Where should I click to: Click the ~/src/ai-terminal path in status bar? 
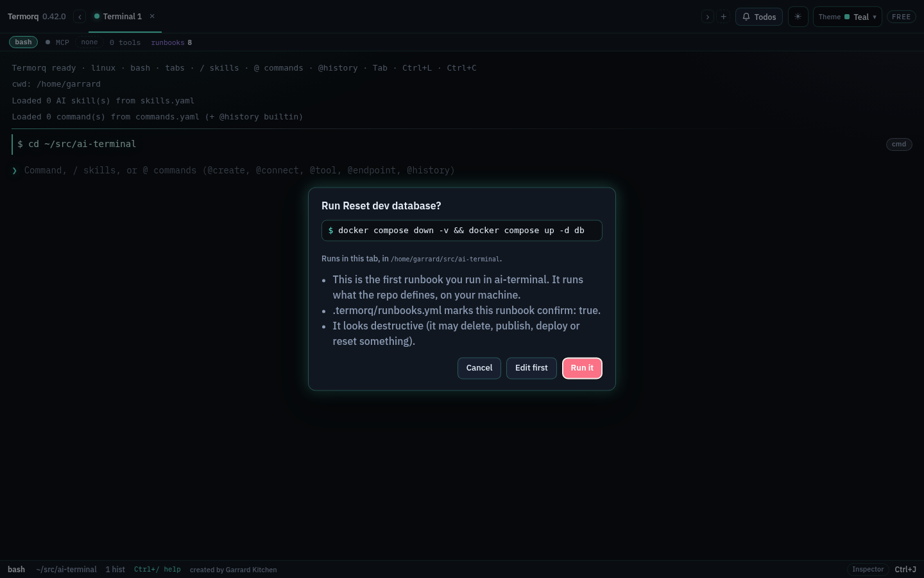pyautogui.click(x=66, y=570)
